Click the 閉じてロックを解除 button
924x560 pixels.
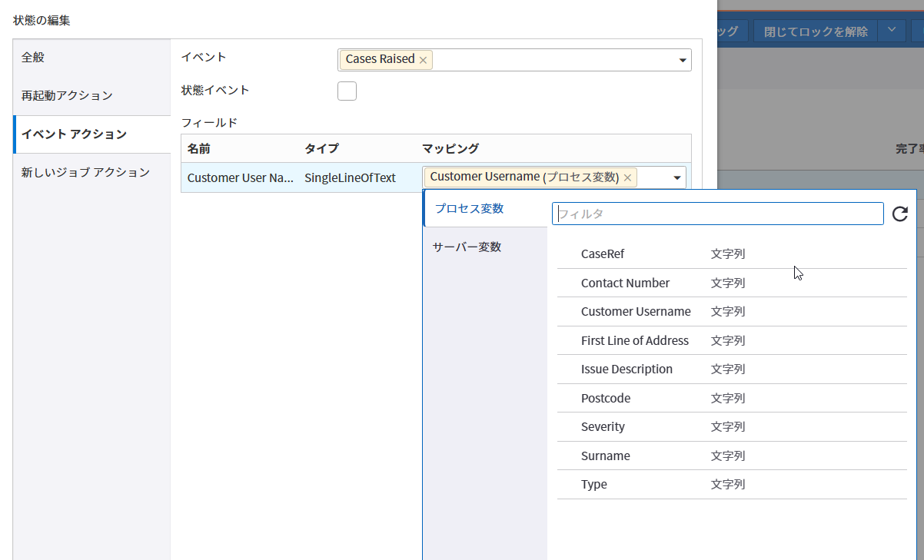(816, 31)
